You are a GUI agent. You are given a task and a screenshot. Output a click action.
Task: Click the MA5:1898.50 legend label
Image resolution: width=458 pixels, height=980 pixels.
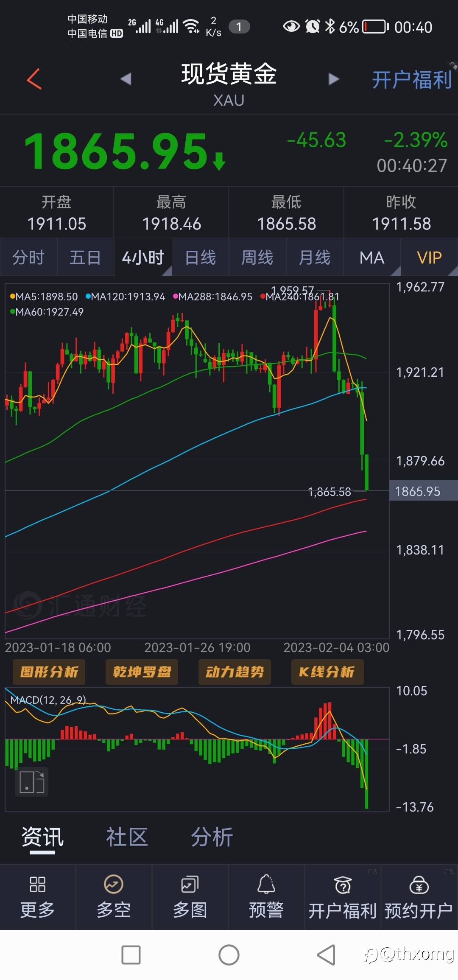coord(44,297)
